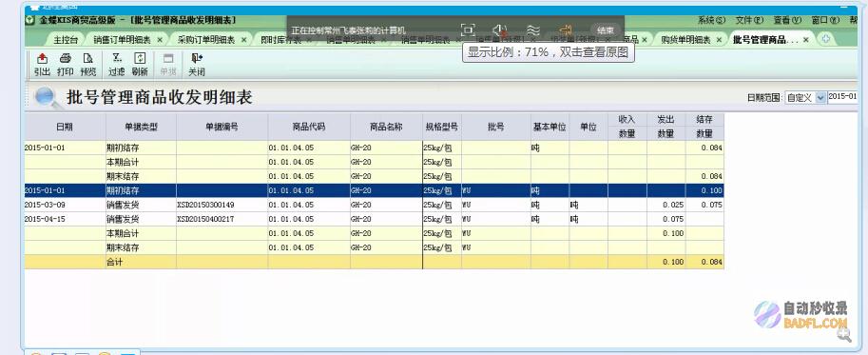Image resolution: width=868 pixels, height=355 pixels.
Task: Click the 基本单位 column header
Action: click(x=550, y=127)
